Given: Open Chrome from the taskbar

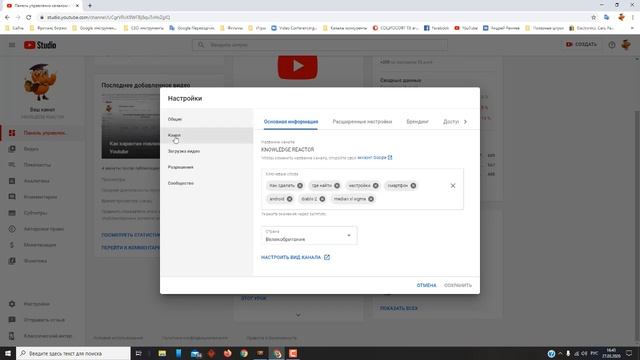Looking at the screenshot, I should pyautogui.click(x=244, y=353).
